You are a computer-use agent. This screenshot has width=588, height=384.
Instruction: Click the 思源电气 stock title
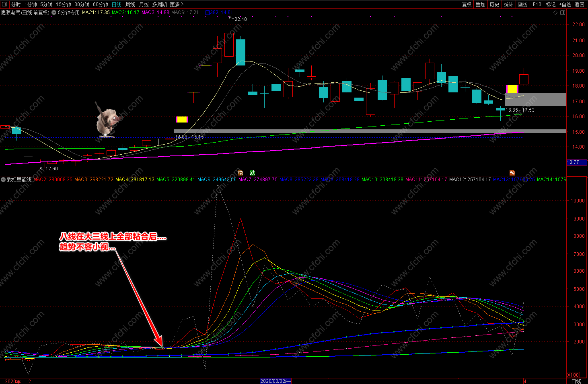pyautogui.click(x=25, y=12)
